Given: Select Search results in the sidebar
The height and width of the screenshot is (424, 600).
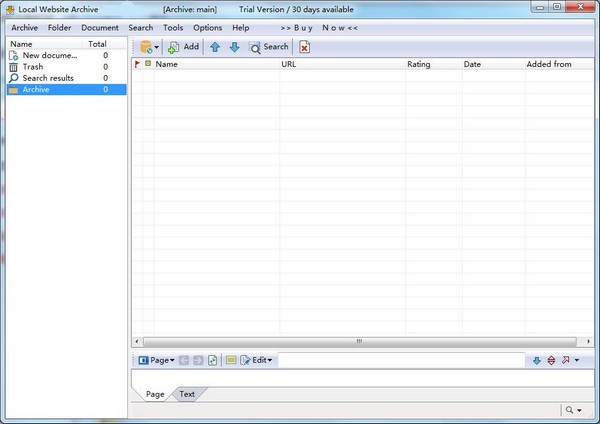Looking at the screenshot, I should [x=48, y=78].
